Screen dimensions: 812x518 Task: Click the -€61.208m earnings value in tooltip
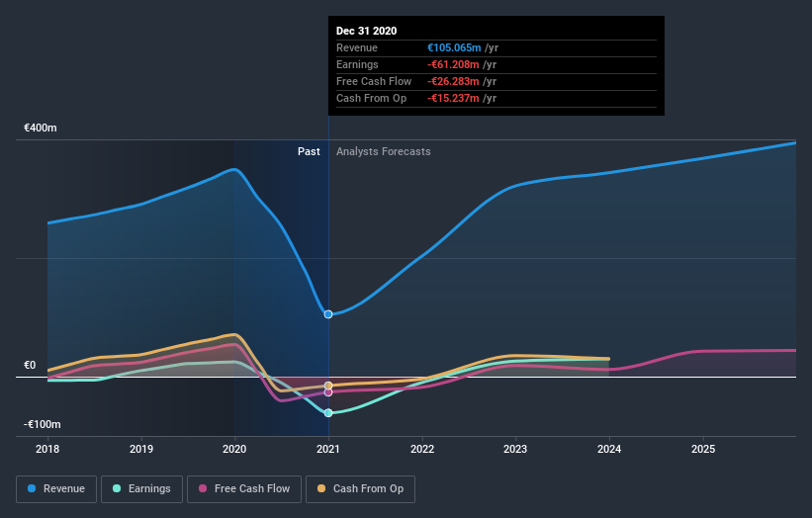pyautogui.click(x=453, y=64)
